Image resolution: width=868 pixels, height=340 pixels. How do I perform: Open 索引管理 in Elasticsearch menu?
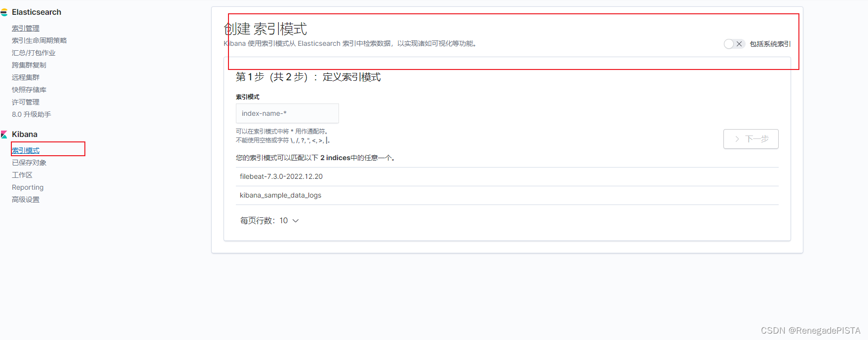pyautogui.click(x=26, y=29)
